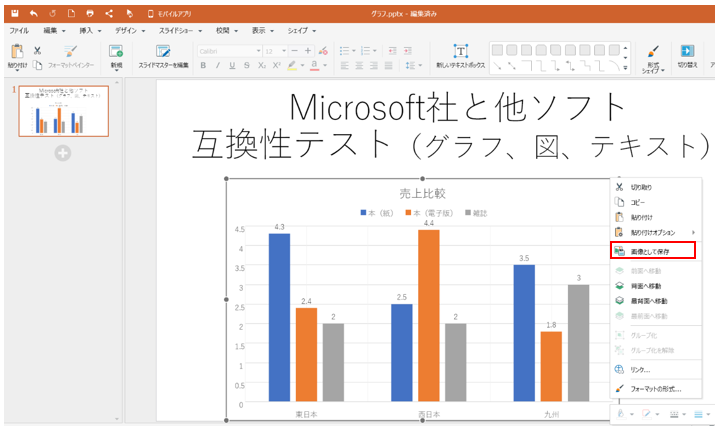Screen dimensions: 721x431
Task: Click the slide transition (切り替え) icon
Action: 688,56
